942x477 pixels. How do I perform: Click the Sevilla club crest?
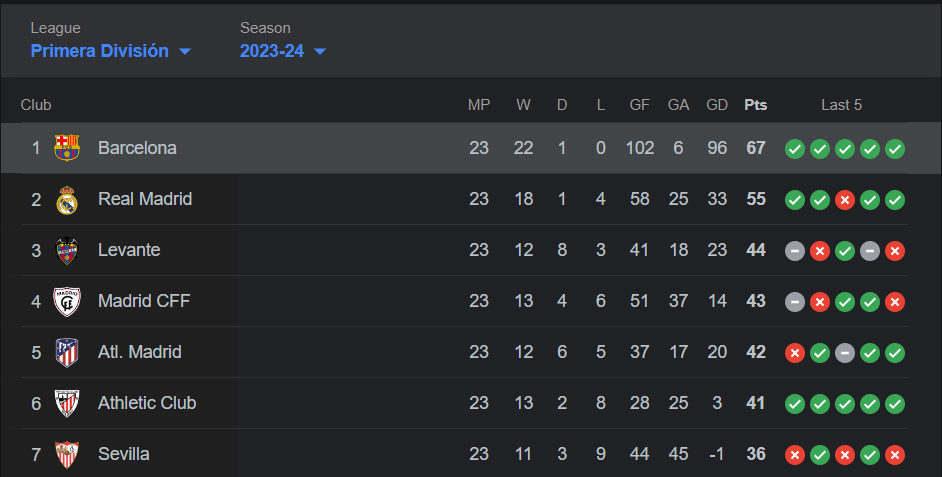pyautogui.click(x=67, y=454)
